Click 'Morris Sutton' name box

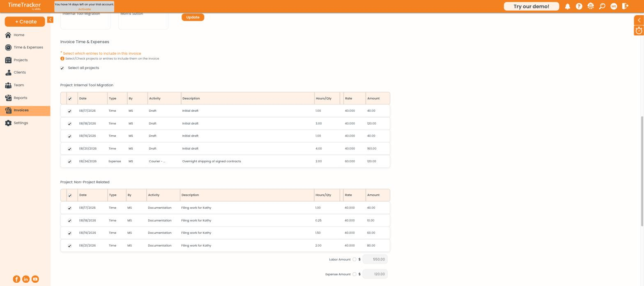coord(143,20)
